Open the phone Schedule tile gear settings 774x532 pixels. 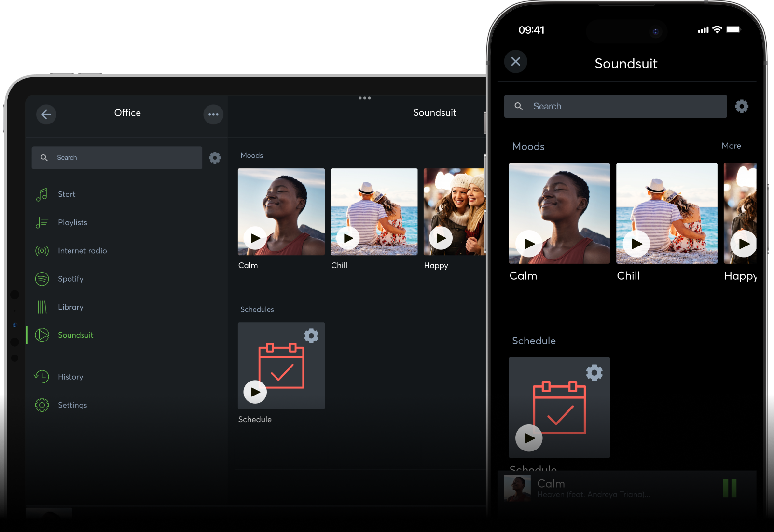click(594, 373)
